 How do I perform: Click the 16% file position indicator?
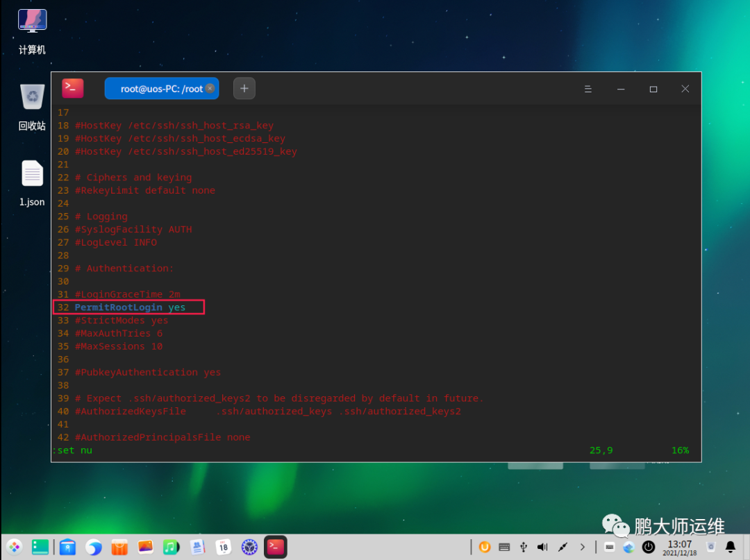(680, 450)
